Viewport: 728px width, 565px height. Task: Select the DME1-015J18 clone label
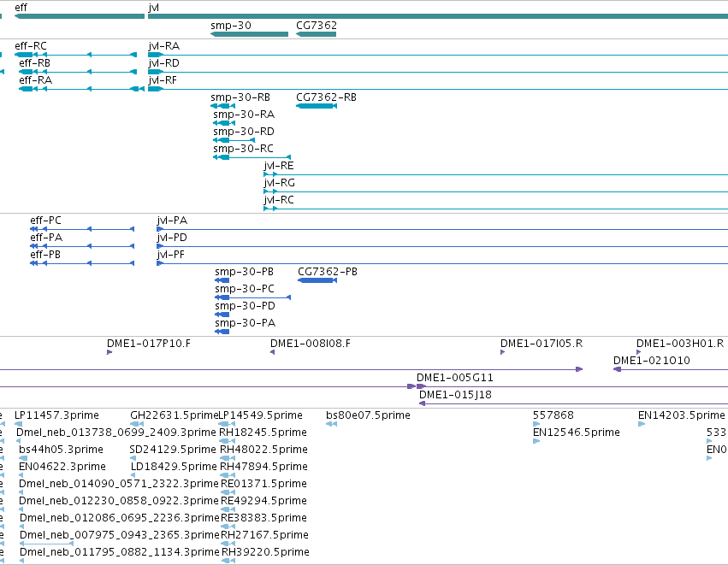(x=455, y=395)
